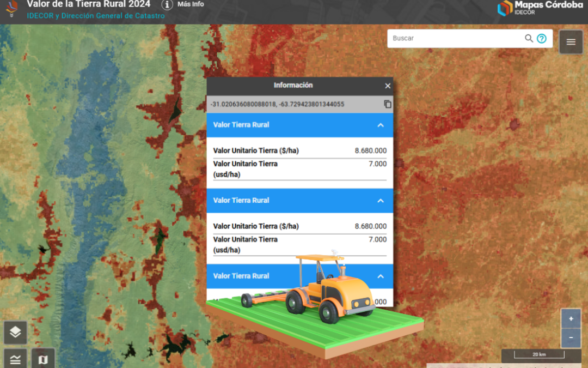Click the Mapas Córdoba IDECOR logo

pos(540,8)
